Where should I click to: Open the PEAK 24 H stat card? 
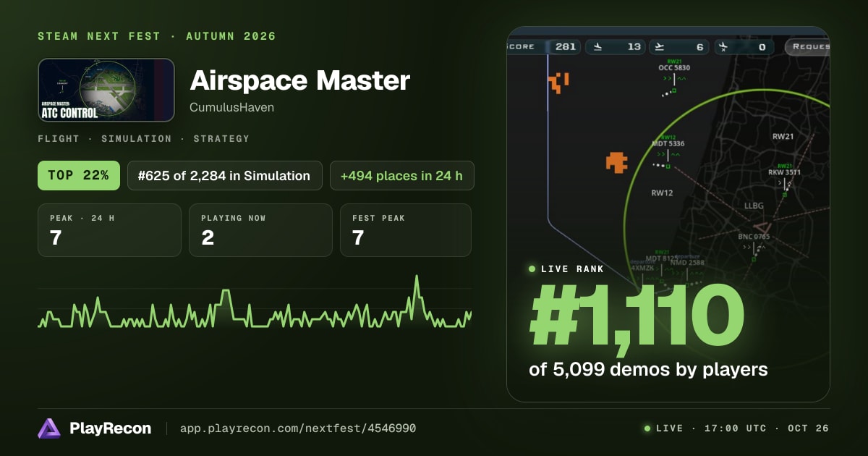tap(109, 230)
